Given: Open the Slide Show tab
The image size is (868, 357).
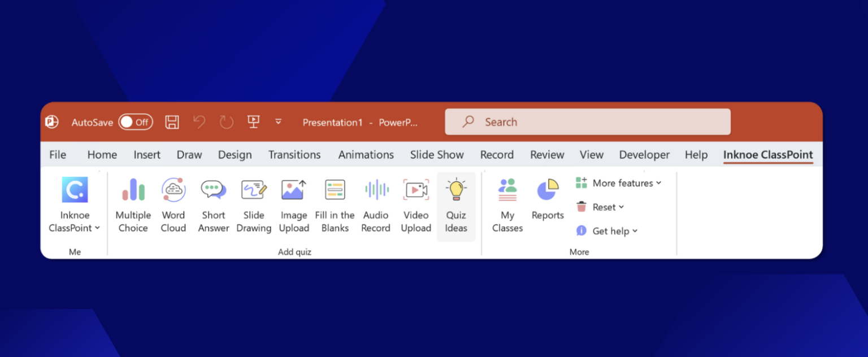Looking at the screenshot, I should 437,154.
